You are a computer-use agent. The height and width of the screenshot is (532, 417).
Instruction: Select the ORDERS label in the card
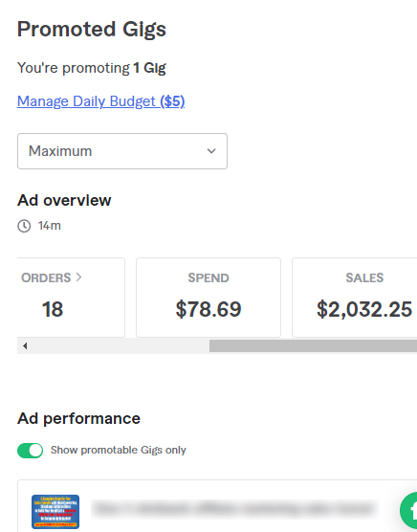[x=46, y=277]
